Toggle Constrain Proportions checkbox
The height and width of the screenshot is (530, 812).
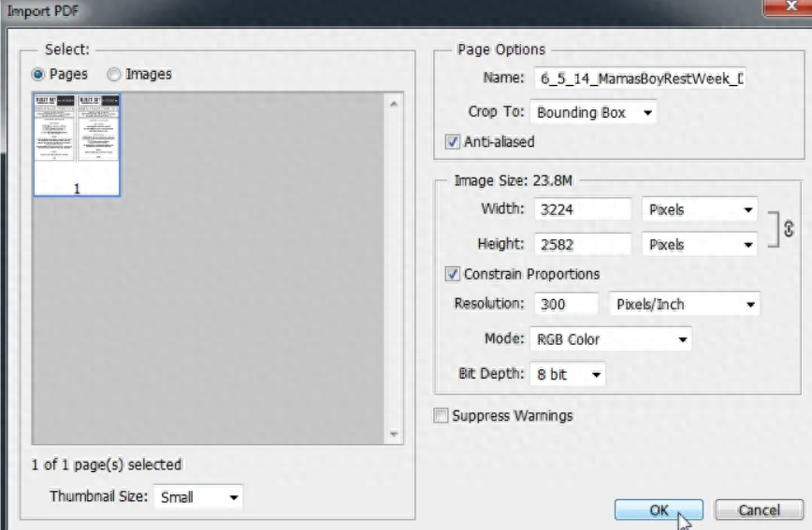[452, 274]
